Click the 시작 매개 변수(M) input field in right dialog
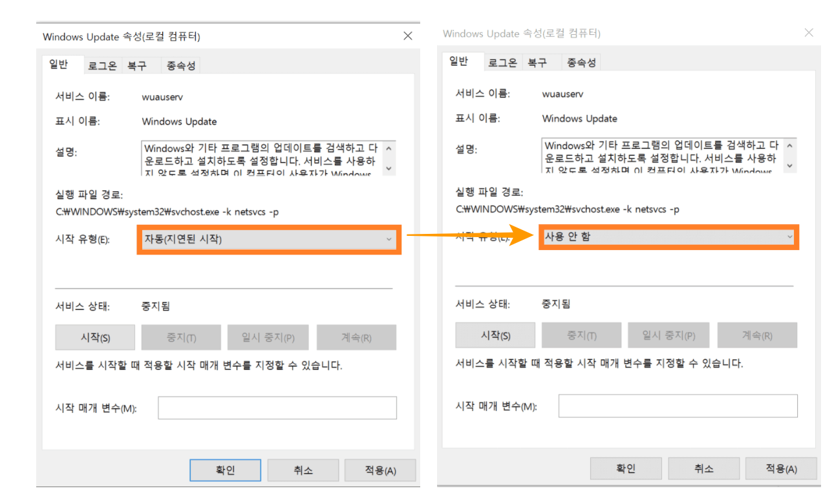 click(678, 405)
